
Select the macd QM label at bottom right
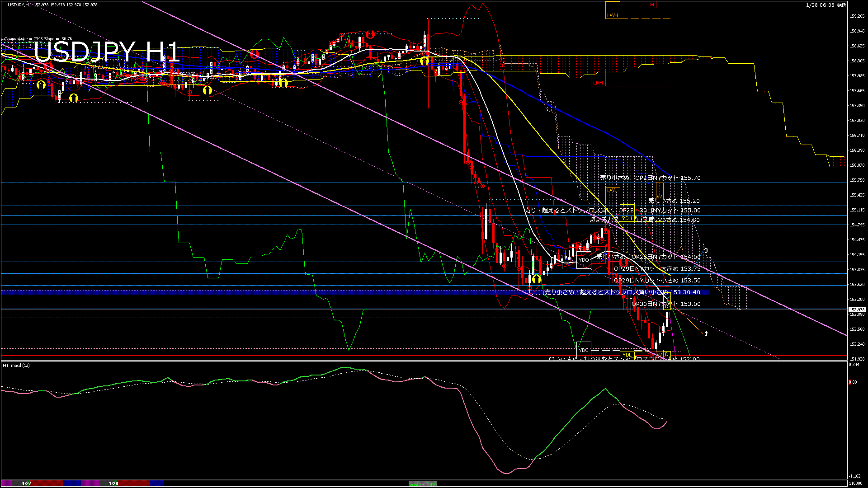pyautogui.click(x=422, y=483)
